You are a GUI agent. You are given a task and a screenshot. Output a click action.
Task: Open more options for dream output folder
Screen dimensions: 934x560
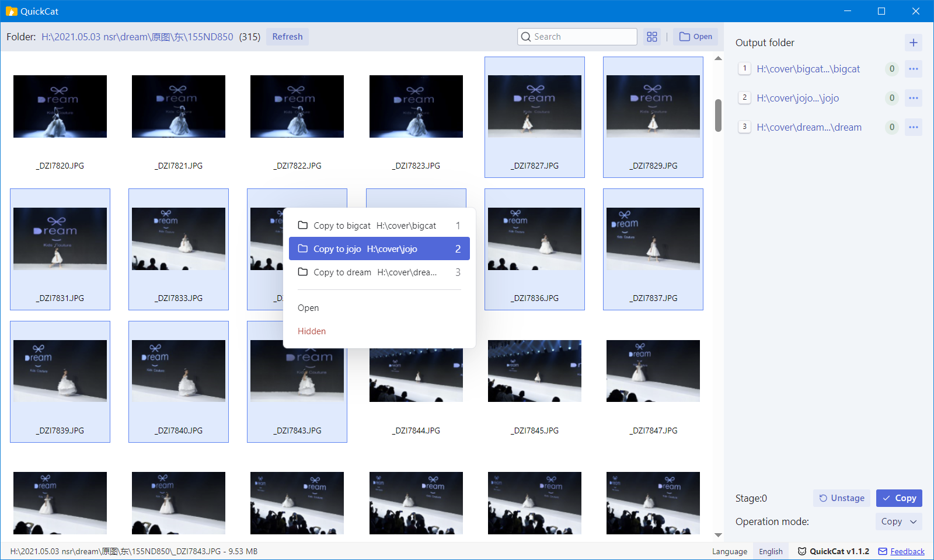[x=913, y=127]
